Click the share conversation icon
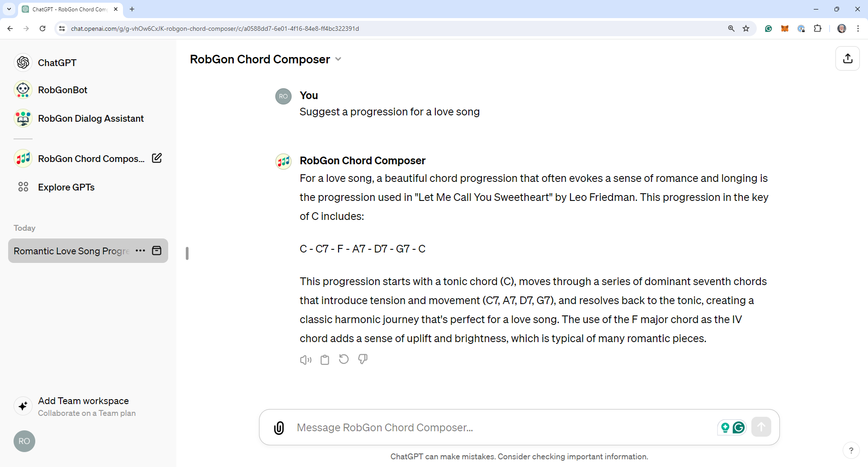This screenshot has height=467, width=868. pyautogui.click(x=848, y=58)
